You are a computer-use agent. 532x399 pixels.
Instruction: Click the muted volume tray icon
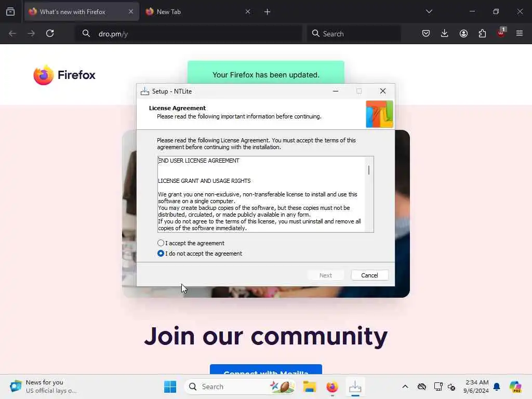coord(451,387)
